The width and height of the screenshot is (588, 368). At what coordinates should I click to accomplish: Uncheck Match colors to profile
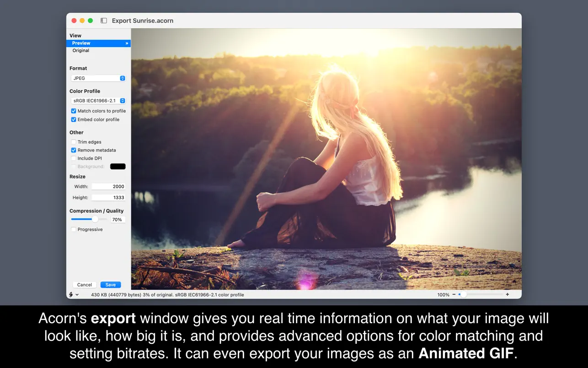click(74, 111)
